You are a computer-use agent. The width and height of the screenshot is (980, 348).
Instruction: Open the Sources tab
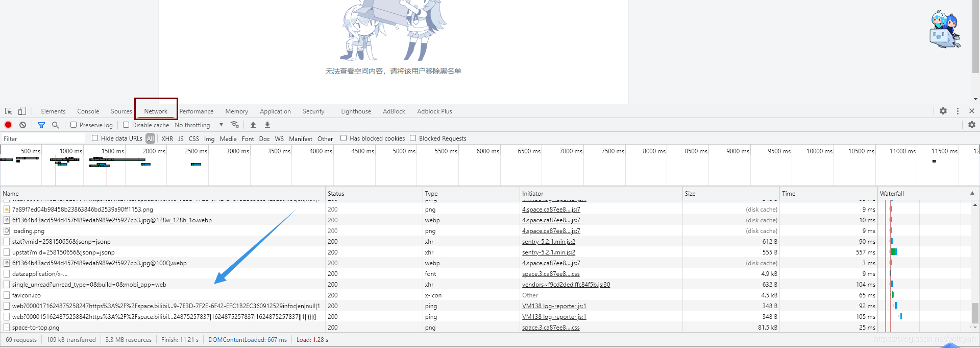click(121, 111)
